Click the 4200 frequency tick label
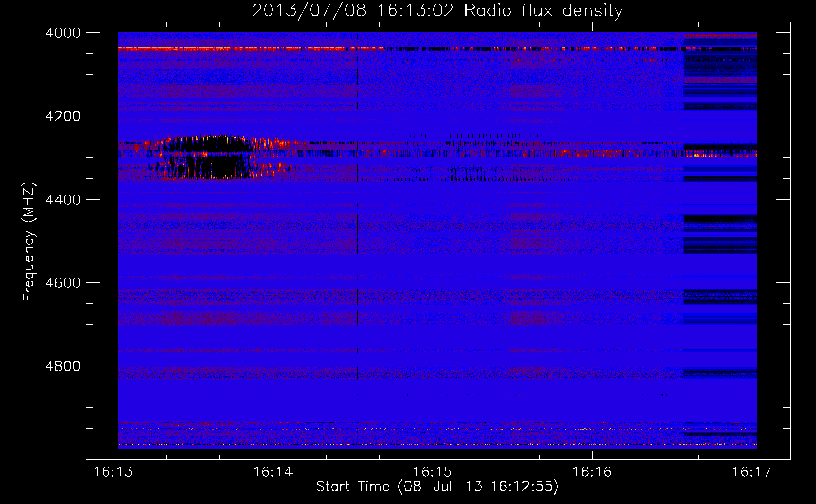Image resolution: width=816 pixels, height=504 pixels. [63, 116]
